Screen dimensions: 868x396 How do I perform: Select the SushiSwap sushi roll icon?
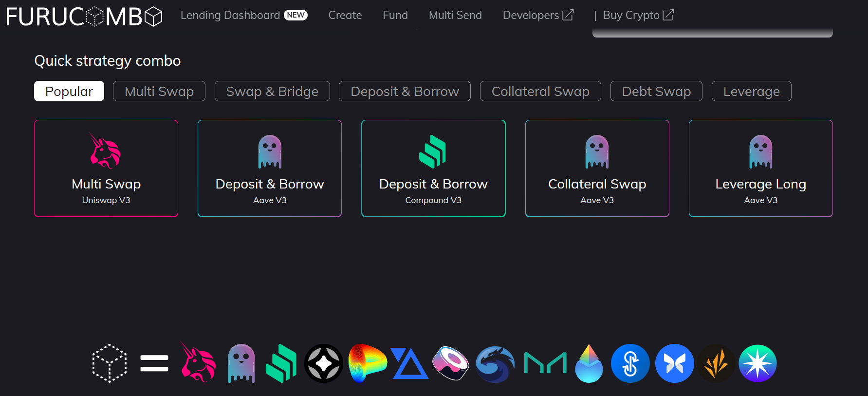451,363
